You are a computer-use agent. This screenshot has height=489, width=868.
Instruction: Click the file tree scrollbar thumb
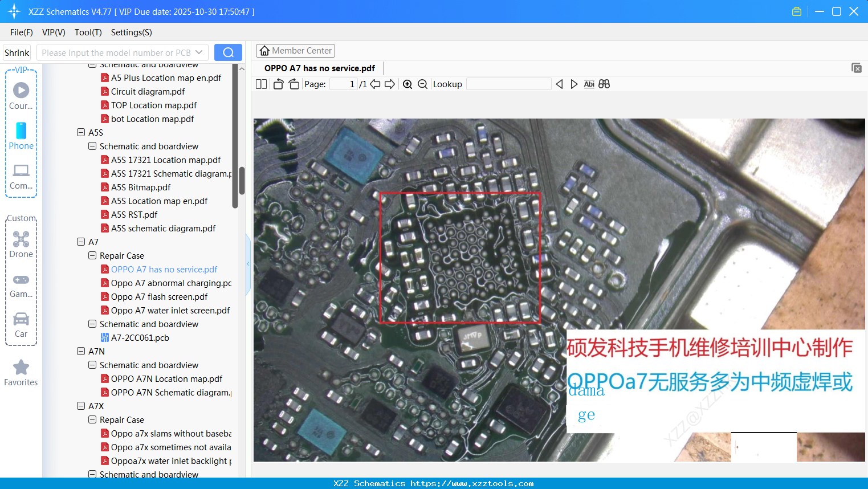point(242,181)
